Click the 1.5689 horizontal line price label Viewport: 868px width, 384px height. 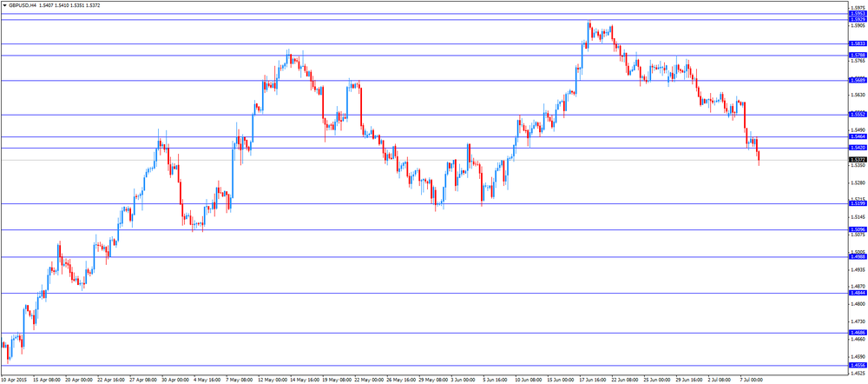[858, 80]
